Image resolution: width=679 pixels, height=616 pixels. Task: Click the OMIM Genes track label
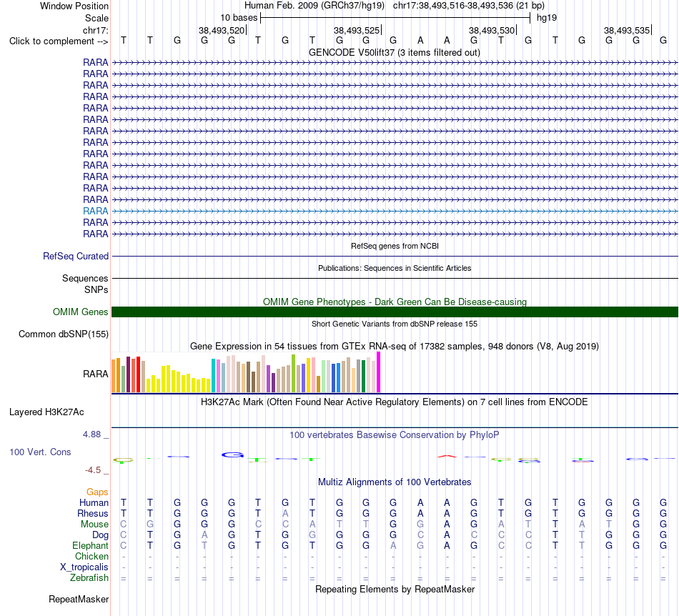point(80,312)
